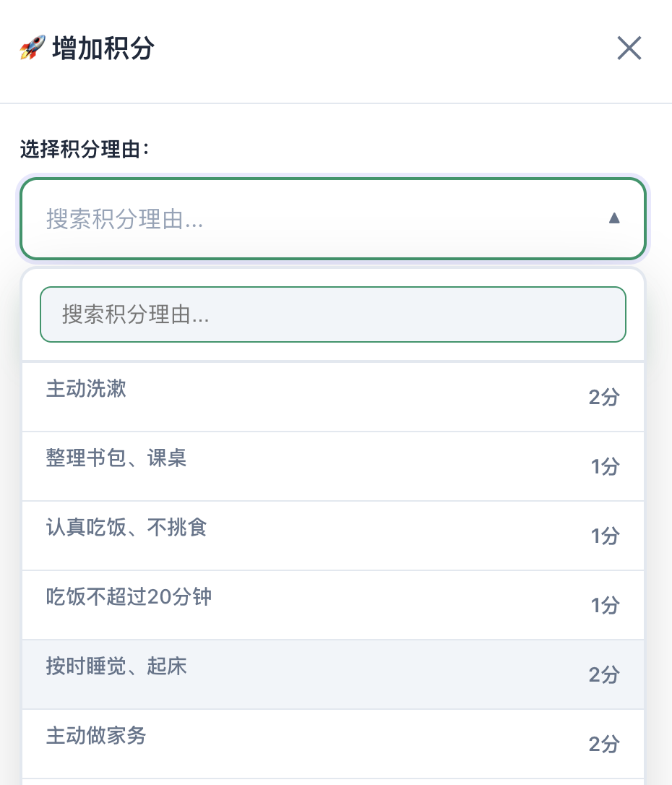Viewport: 672px width, 785px height.
Task: Focus the search field inside the dropdown list
Action: point(332,314)
